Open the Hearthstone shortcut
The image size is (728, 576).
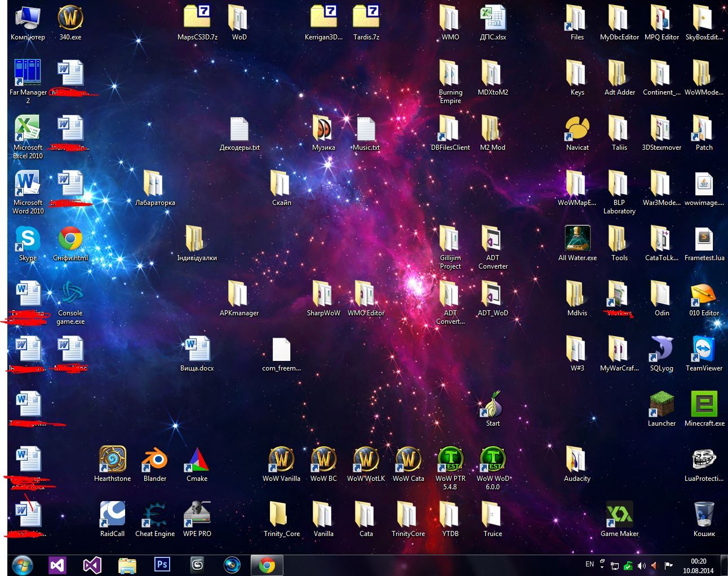coord(112,460)
